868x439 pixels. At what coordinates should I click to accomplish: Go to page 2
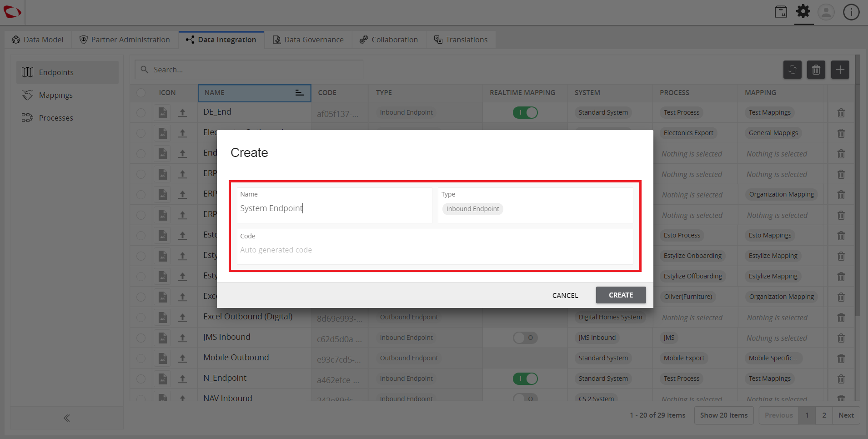824,415
